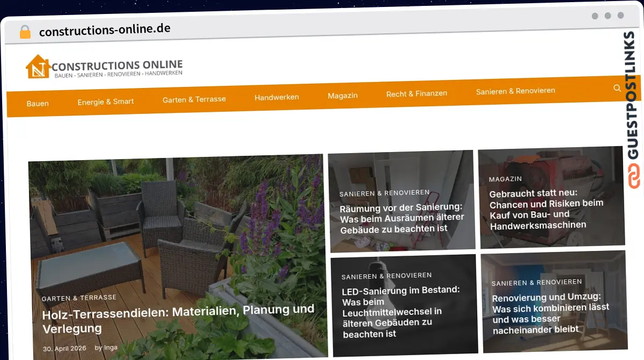Click the Constructions Online site title text
This screenshot has height=360, width=644.
point(117,66)
